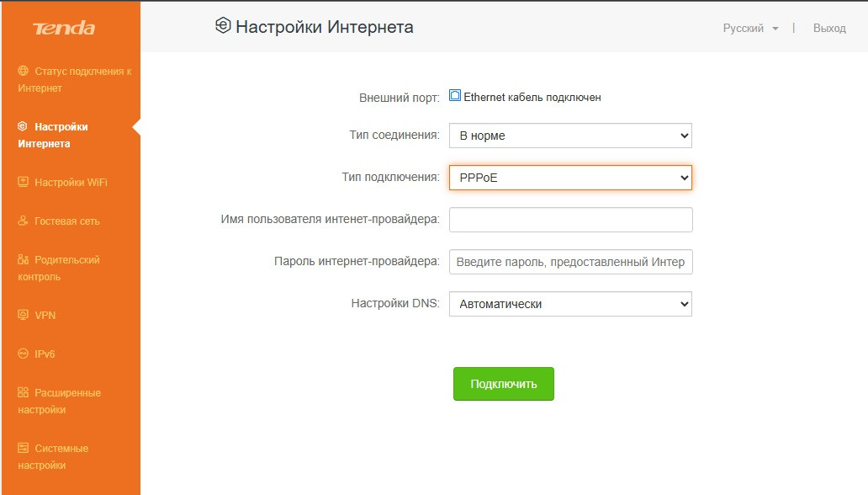Click the guest network person icon
The image size is (868, 495).
tap(23, 221)
